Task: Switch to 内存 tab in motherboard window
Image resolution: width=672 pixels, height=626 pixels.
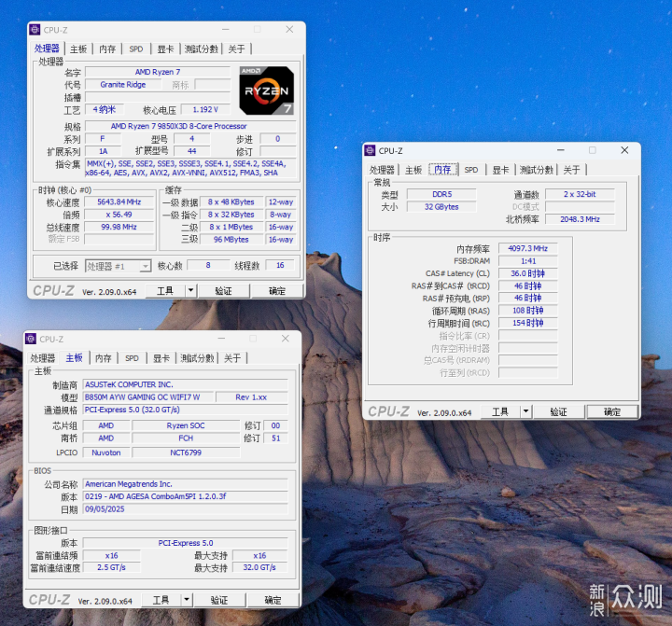Action: click(103, 358)
